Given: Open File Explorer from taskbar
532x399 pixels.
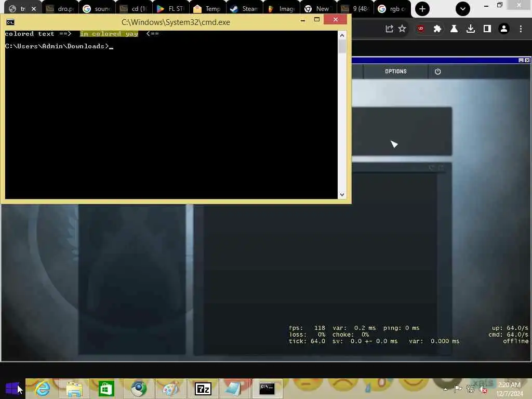Looking at the screenshot, I should coord(74,389).
